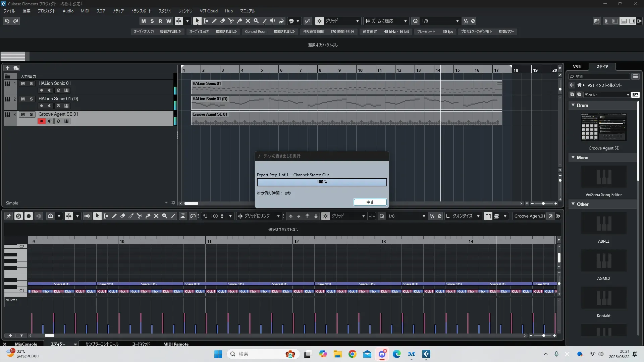Select the Eraser tool in top toolbar
The image size is (644, 362).
pos(222,21)
